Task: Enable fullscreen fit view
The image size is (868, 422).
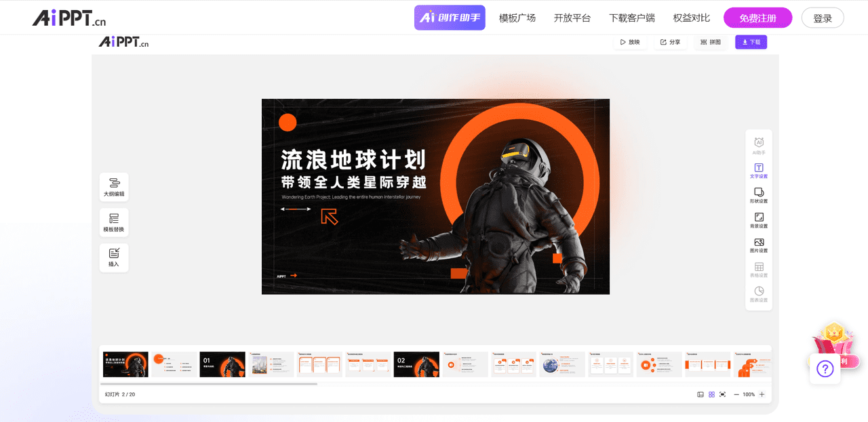Action: coord(722,394)
